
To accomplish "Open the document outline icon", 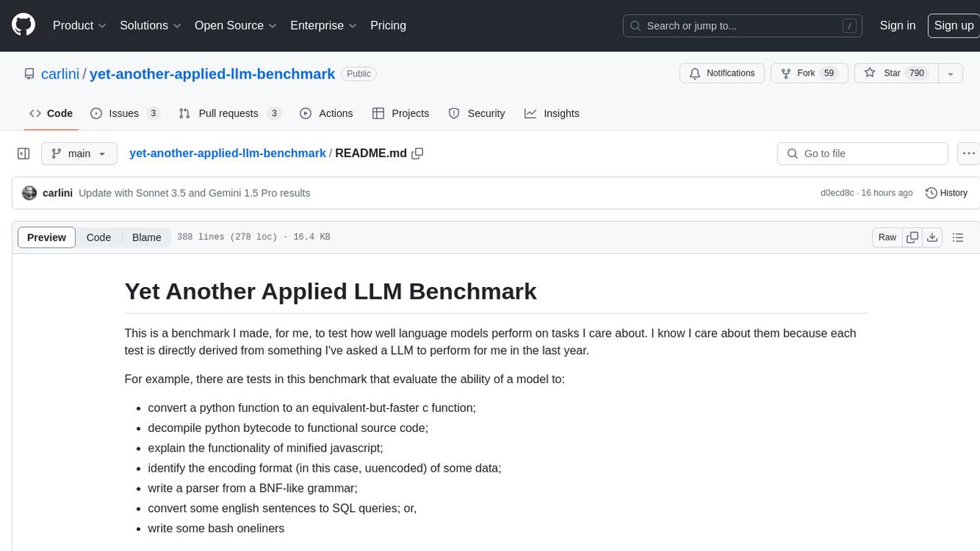I will coord(958,237).
